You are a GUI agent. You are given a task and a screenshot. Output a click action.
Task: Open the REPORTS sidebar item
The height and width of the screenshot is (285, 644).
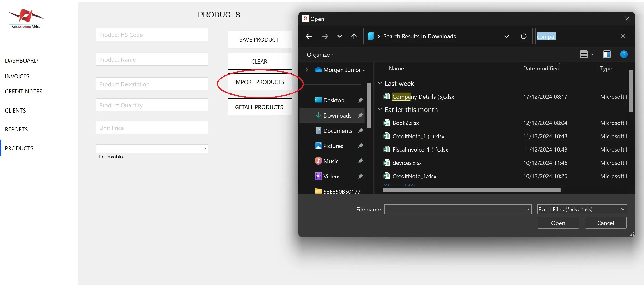tap(16, 129)
